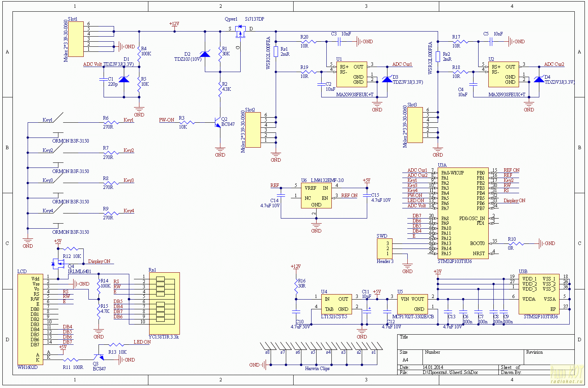Click the YC158TJR 3.3k part label
The image size is (588, 388).
pyautogui.click(x=164, y=337)
